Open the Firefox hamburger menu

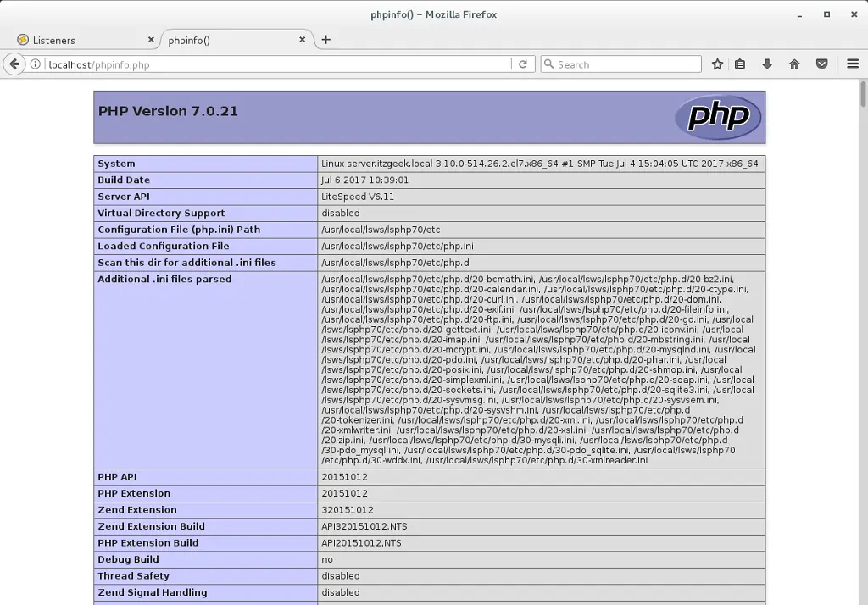(x=853, y=64)
